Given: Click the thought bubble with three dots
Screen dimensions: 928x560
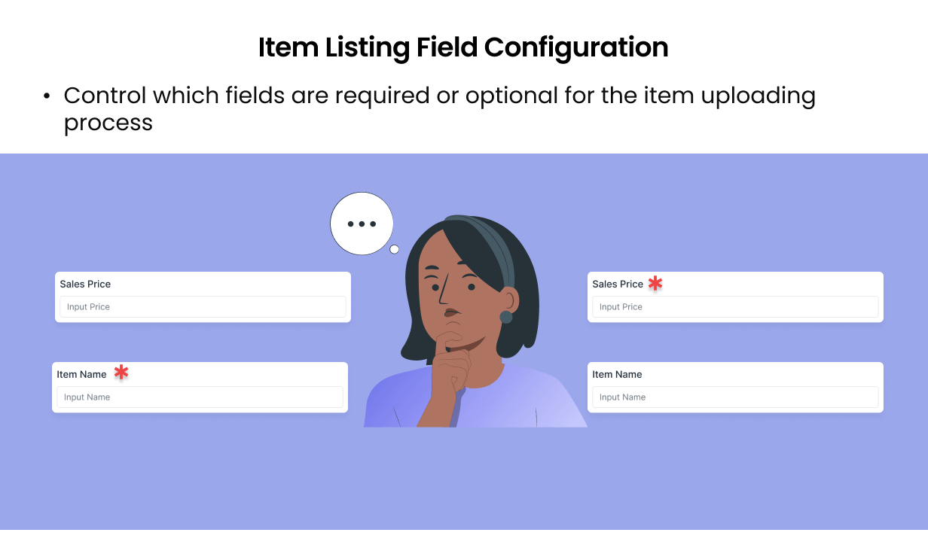Looking at the screenshot, I should pyautogui.click(x=362, y=224).
